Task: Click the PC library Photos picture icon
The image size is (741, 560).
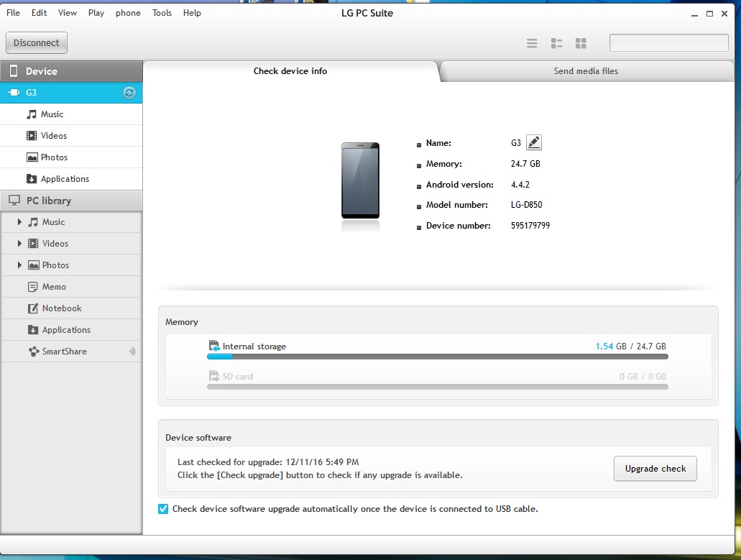Action: (x=34, y=265)
